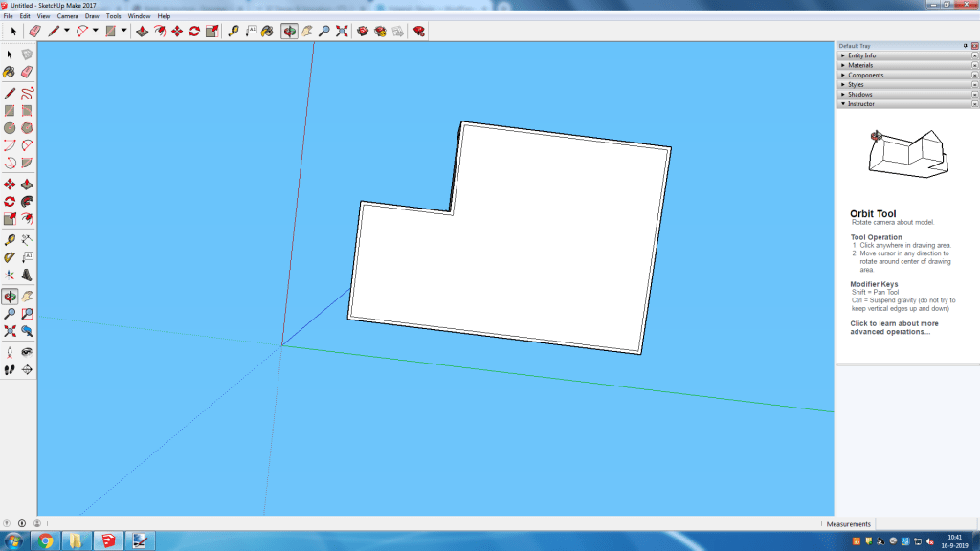Viewport: 980px width, 551px height.
Task: Click the Look Around eye icon
Action: click(x=28, y=351)
